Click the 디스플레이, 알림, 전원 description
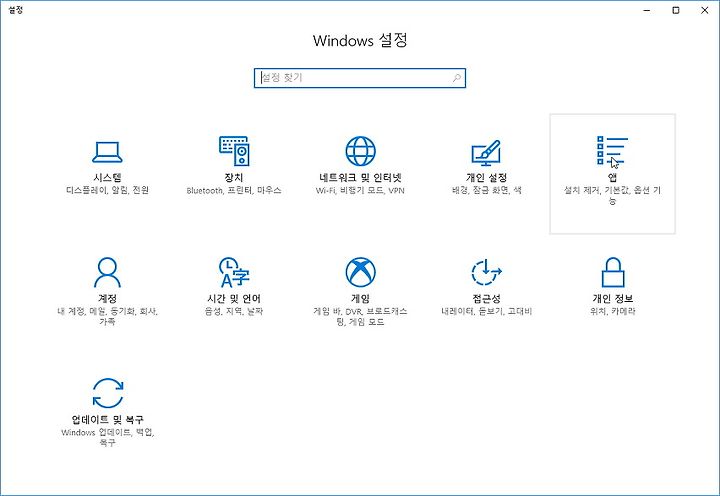 107,190
